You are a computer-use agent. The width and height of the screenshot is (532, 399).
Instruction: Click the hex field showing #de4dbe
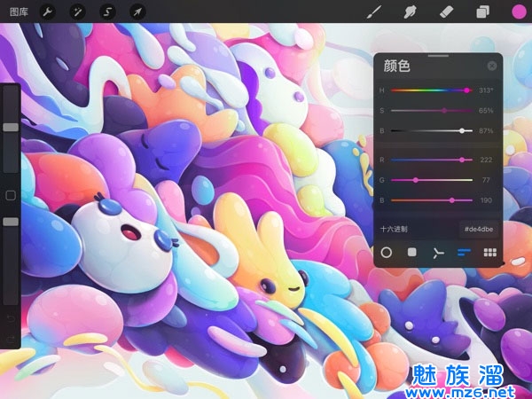479,228
